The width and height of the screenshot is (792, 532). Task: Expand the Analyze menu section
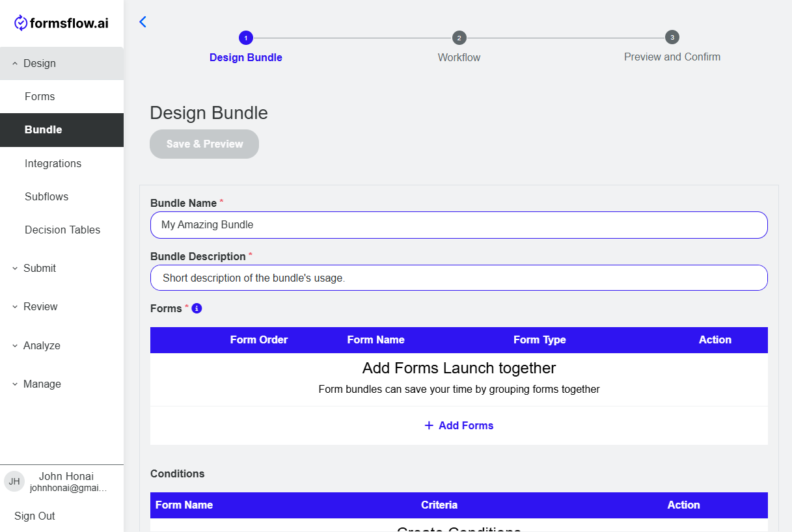pos(62,345)
